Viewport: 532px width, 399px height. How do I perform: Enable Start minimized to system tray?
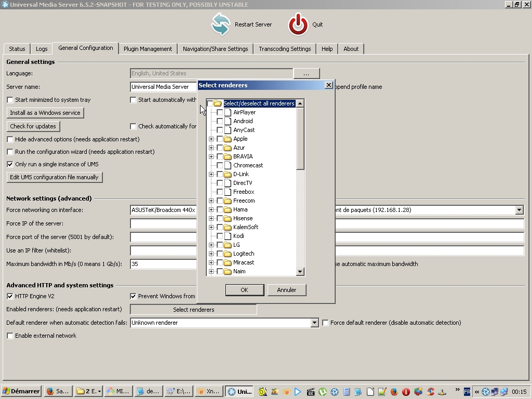pyautogui.click(x=10, y=100)
